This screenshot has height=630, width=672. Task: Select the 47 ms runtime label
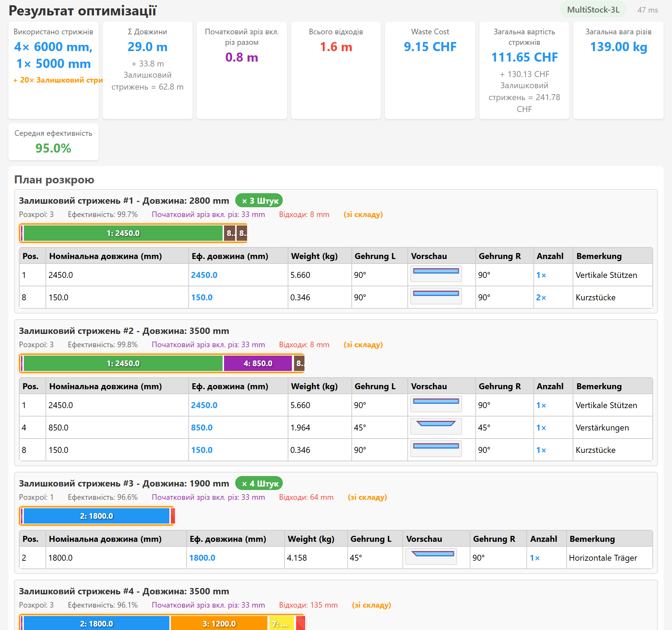[x=647, y=10]
